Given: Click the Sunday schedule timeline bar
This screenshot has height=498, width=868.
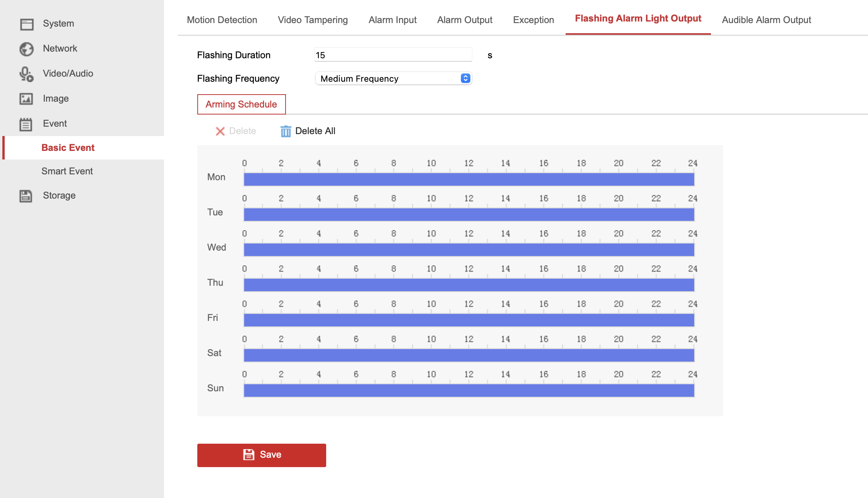Looking at the screenshot, I should pyautogui.click(x=469, y=391).
